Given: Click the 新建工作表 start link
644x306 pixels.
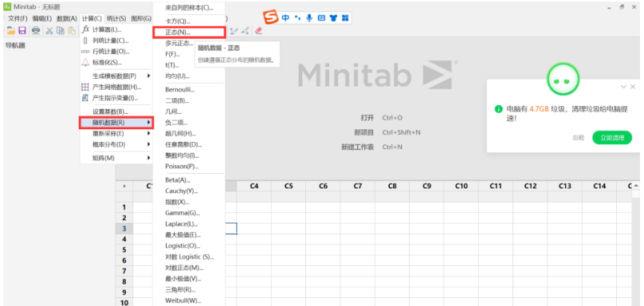Looking at the screenshot, I should tap(357, 147).
